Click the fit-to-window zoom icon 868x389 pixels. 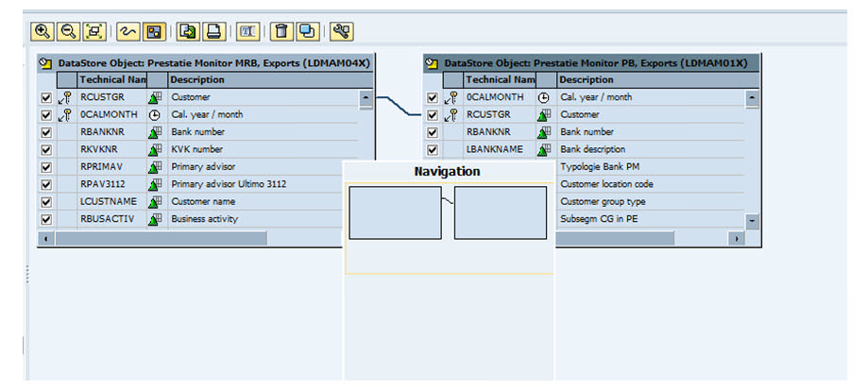point(93,31)
